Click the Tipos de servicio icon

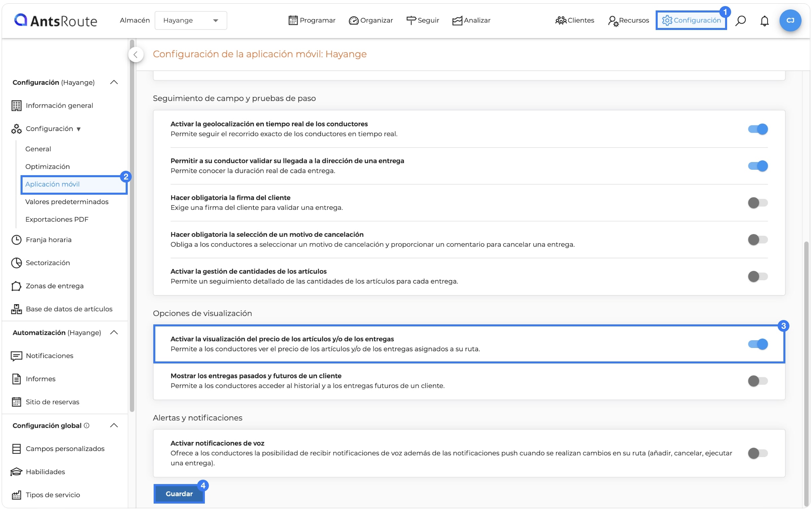(17, 495)
